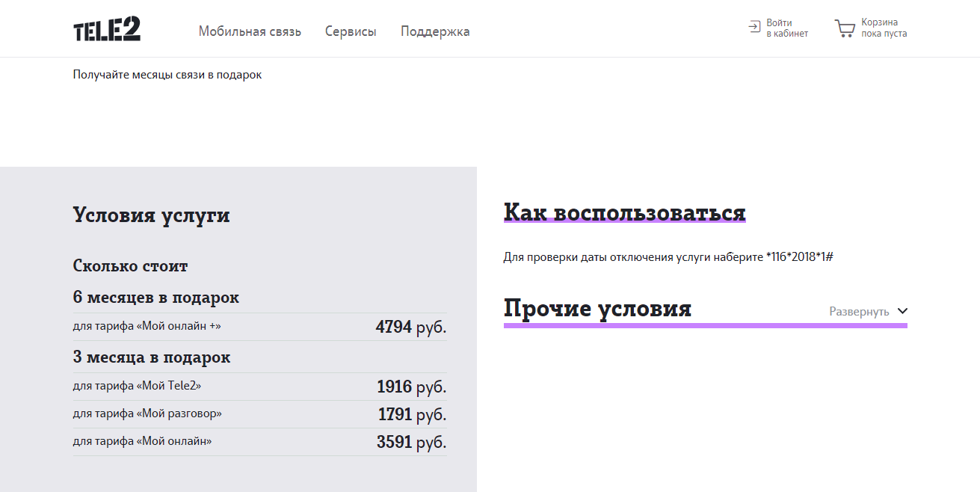
Task: Click the shopping cart icon
Action: (845, 28)
